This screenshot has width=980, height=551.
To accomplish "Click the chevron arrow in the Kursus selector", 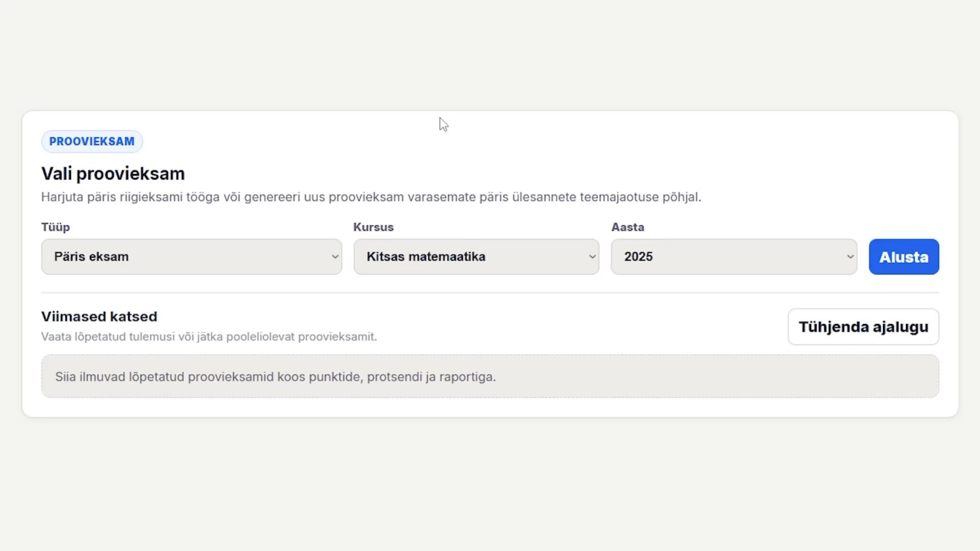I will (x=592, y=257).
